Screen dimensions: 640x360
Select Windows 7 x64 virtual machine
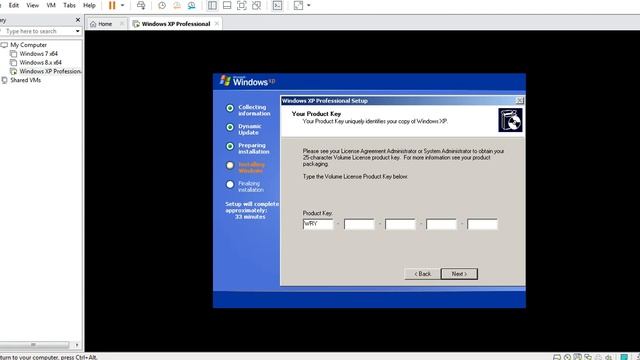[x=39, y=53]
